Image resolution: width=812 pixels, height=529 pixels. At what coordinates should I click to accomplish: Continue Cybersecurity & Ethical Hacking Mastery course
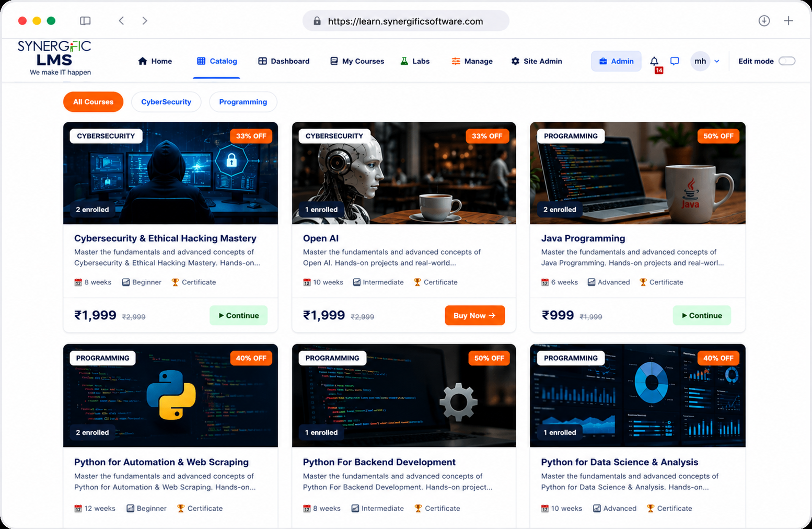point(238,316)
